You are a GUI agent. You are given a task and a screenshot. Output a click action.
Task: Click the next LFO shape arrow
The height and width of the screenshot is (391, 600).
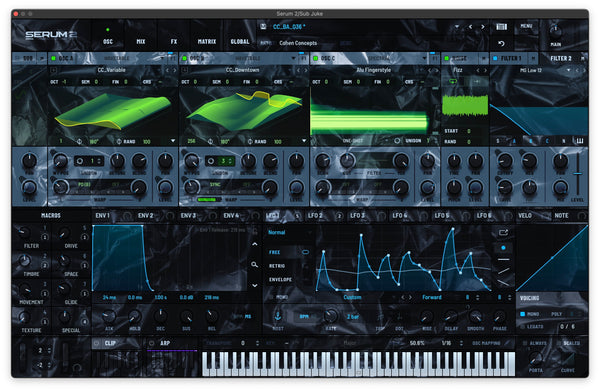[410, 297]
